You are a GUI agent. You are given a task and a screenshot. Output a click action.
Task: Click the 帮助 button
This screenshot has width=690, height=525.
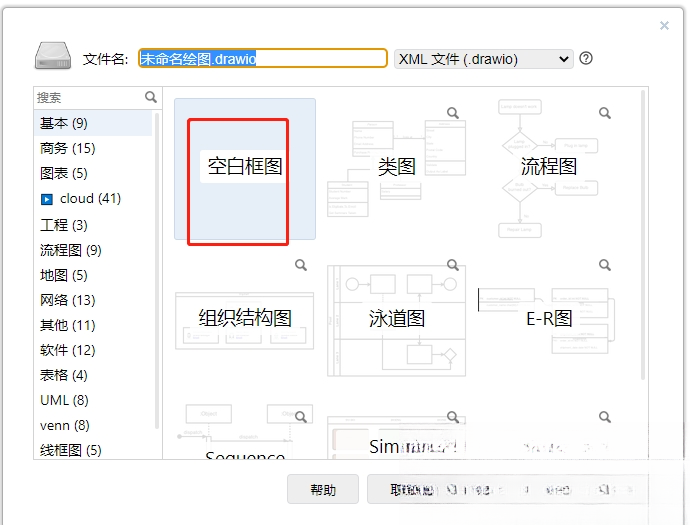[x=323, y=489]
